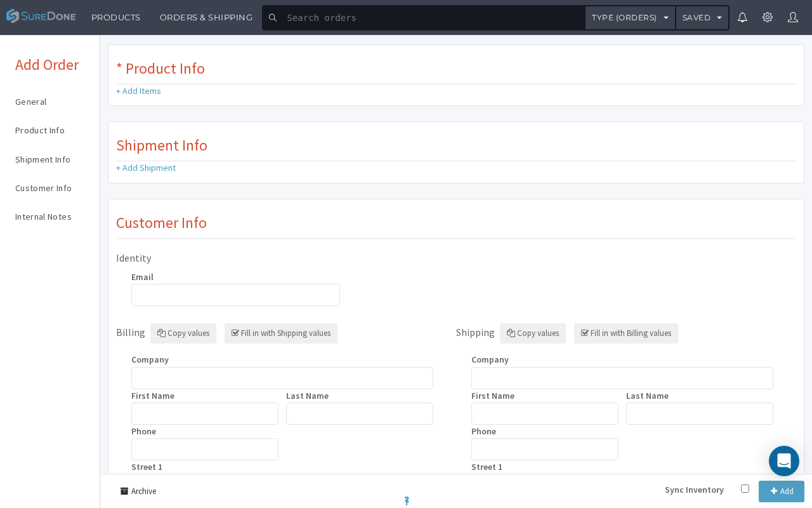Open the Products menu
The image size is (812, 508).
tap(115, 17)
